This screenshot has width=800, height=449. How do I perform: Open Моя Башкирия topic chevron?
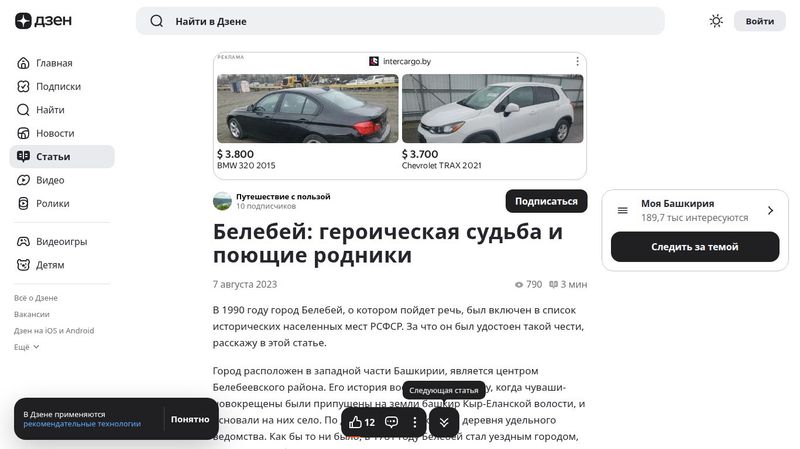[x=770, y=210]
